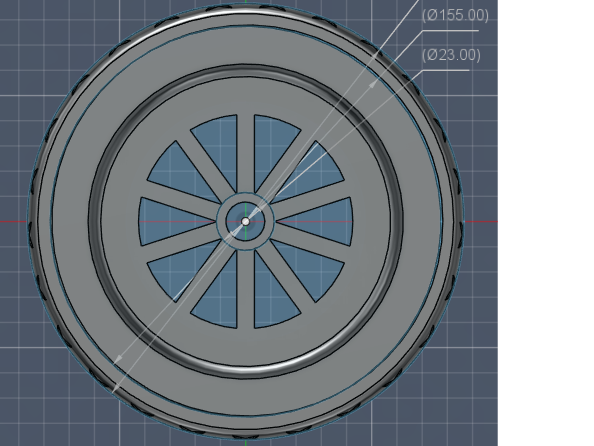This screenshot has width=594, height=446.
Task: Select the Ø23.00 dimension label
Action: (x=451, y=55)
